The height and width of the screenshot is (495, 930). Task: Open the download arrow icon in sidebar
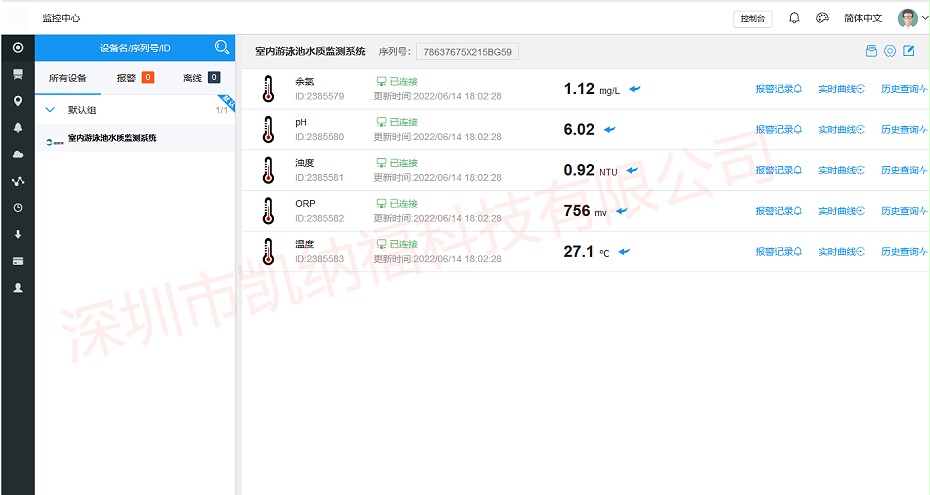18,234
